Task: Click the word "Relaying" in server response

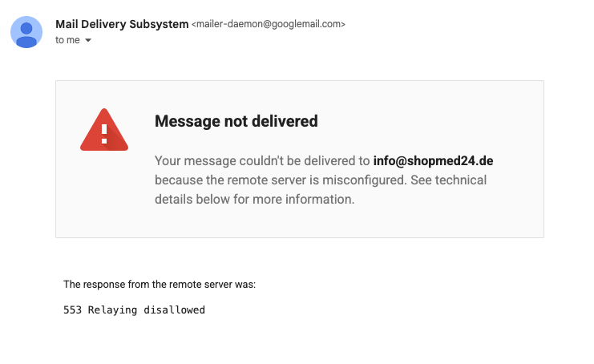Action: click(114, 309)
